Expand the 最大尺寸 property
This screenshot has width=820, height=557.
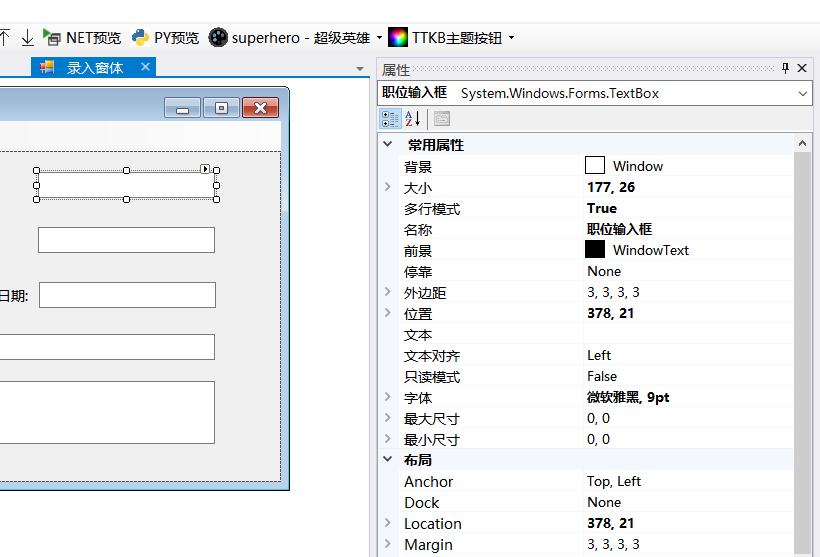pos(388,417)
